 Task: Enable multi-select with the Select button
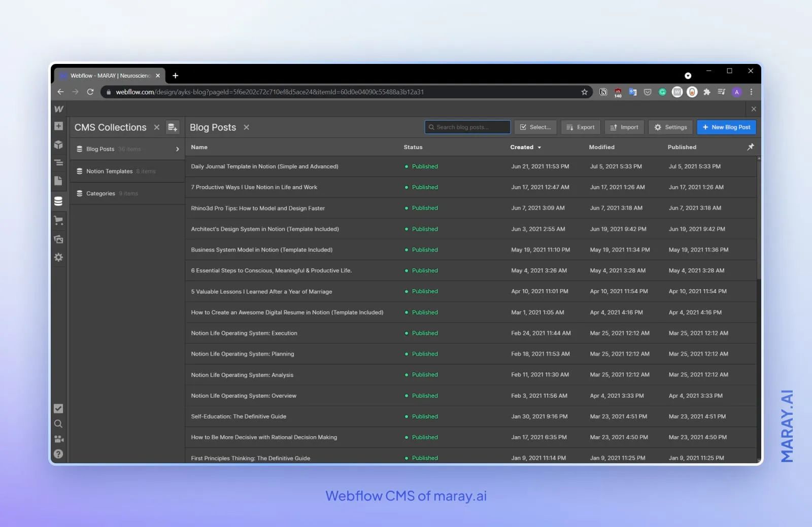535,127
